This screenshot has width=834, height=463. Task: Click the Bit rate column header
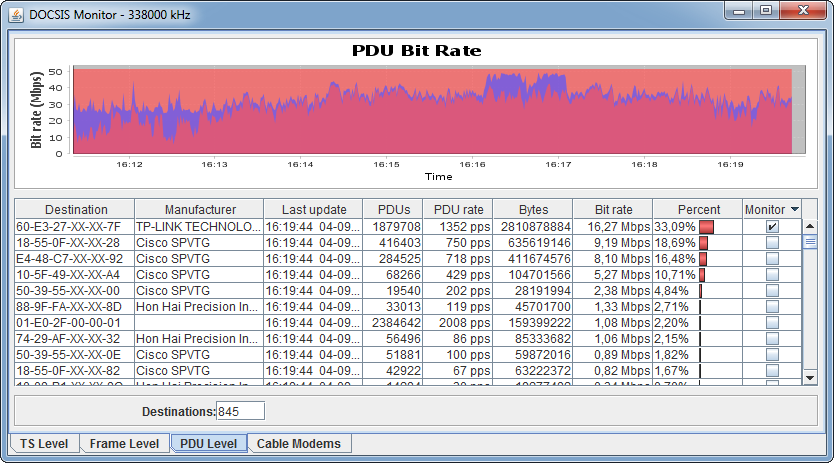(x=613, y=209)
